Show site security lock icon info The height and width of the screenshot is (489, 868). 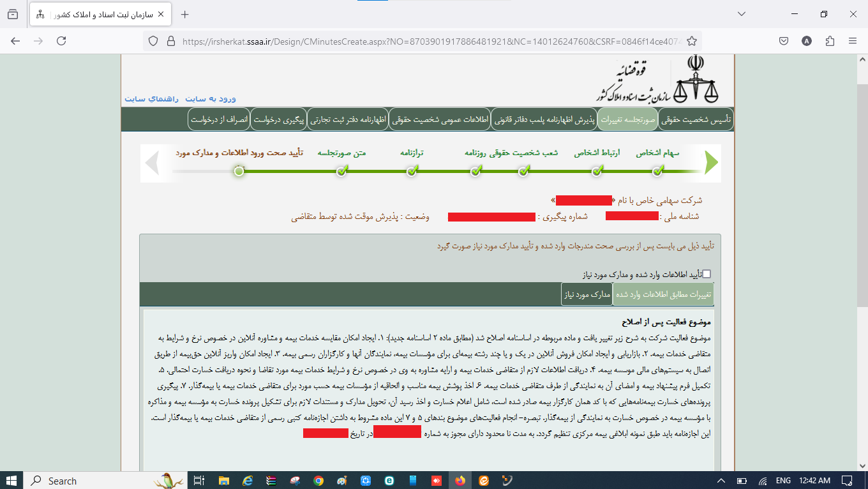click(x=170, y=41)
